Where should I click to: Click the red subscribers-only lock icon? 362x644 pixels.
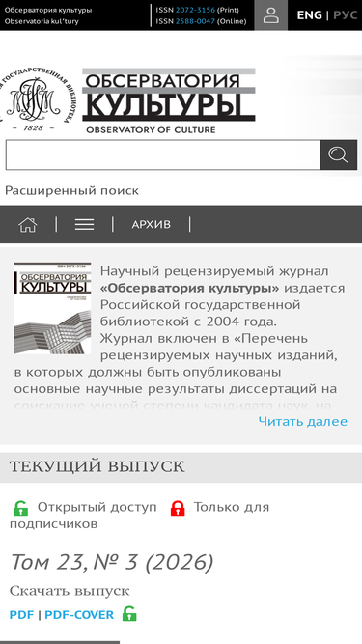point(178,508)
